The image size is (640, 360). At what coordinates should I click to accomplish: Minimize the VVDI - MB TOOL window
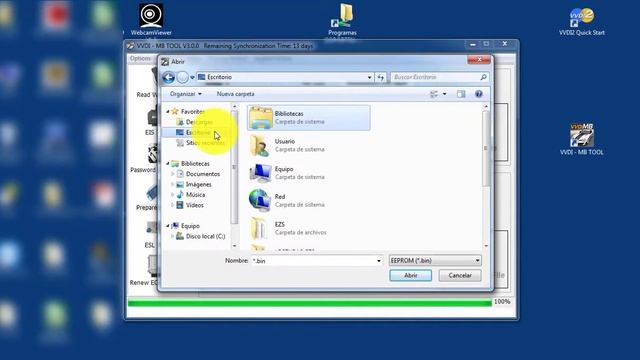pyautogui.click(x=473, y=44)
